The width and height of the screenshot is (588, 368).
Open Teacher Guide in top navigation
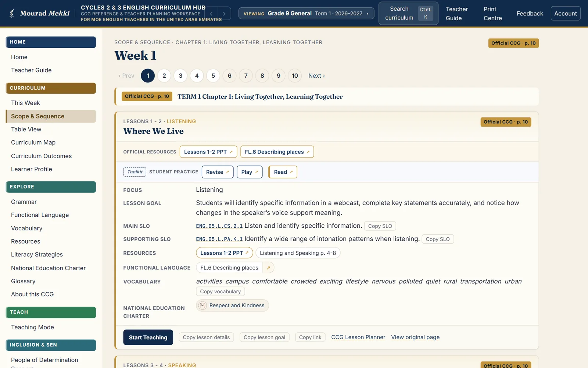coord(456,14)
